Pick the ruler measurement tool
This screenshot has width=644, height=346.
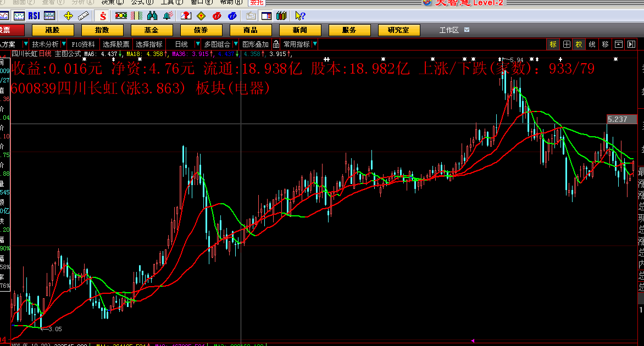coord(84,16)
